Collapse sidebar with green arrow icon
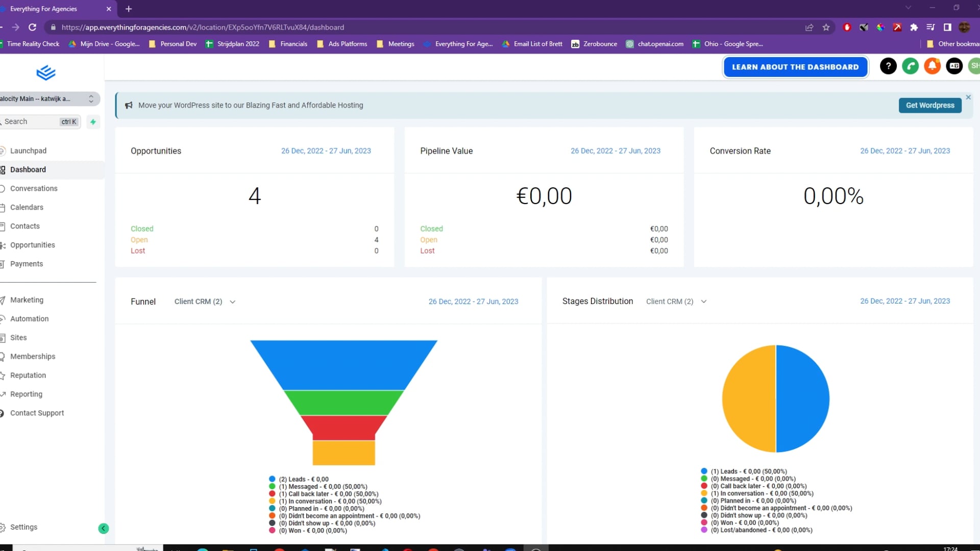Viewport: 980px width, 551px height. [103, 529]
